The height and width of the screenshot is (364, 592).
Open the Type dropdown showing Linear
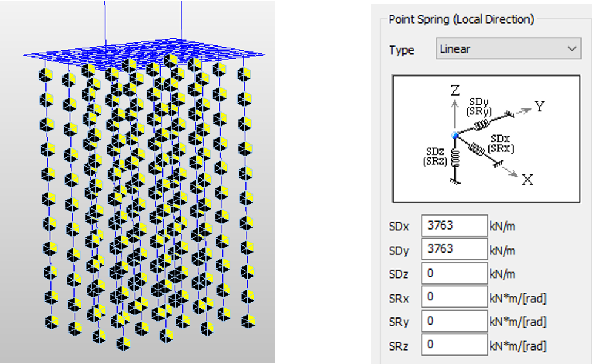click(x=508, y=48)
